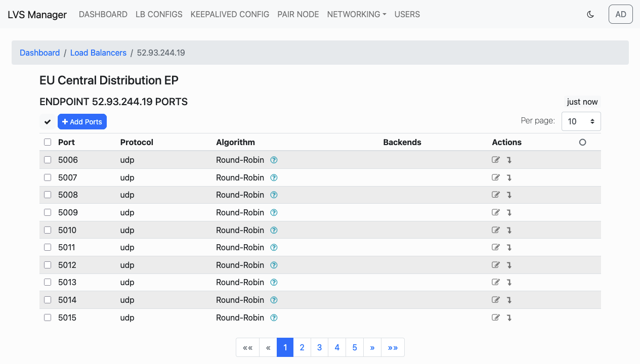Open Keepalived Config nav item
This screenshot has width=640, height=364.
(230, 14)
